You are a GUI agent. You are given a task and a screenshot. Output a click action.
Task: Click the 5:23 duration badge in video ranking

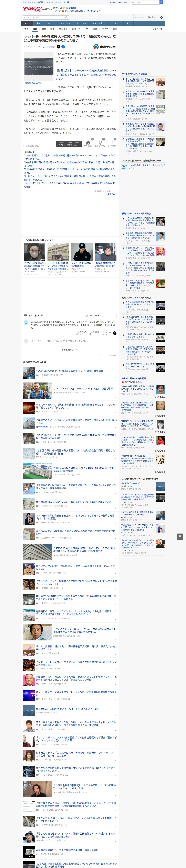pos(162,353)
